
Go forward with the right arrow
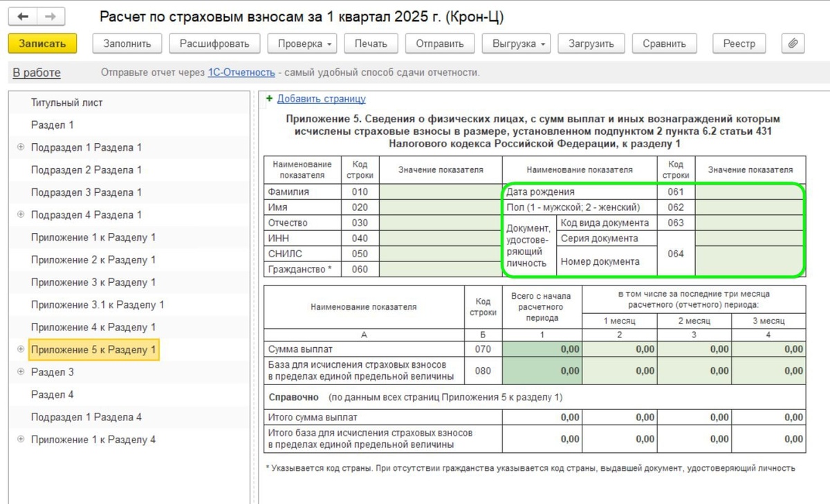click(x=50, y=16)
